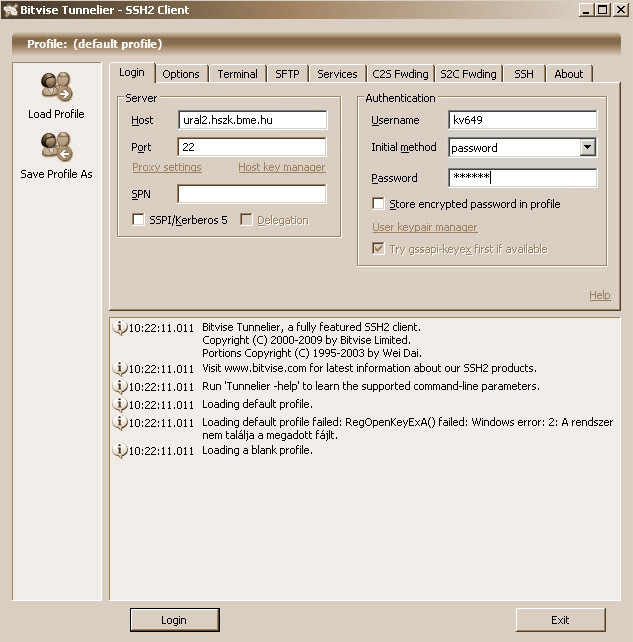
Task: Switch to the Options tab
Action: click(x=181, y=74)
